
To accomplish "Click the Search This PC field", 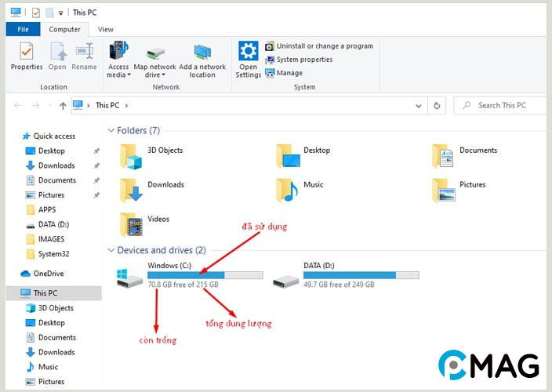I will point(500,105).
